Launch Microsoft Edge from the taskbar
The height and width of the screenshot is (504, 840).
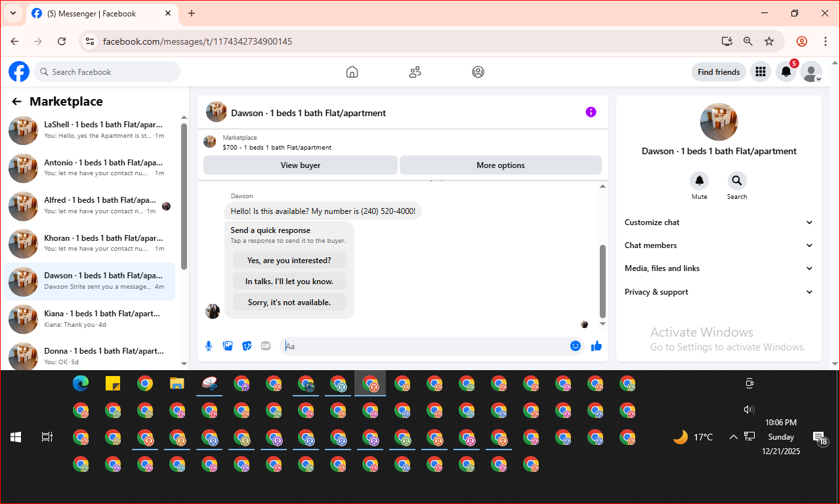coord(81,383)
